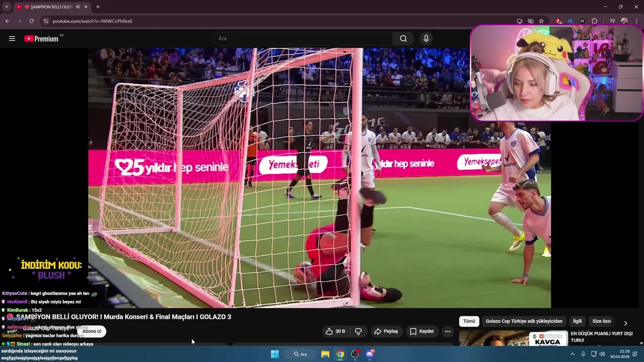
Task: Click chat username nisAben8
Action: [17, 302]
